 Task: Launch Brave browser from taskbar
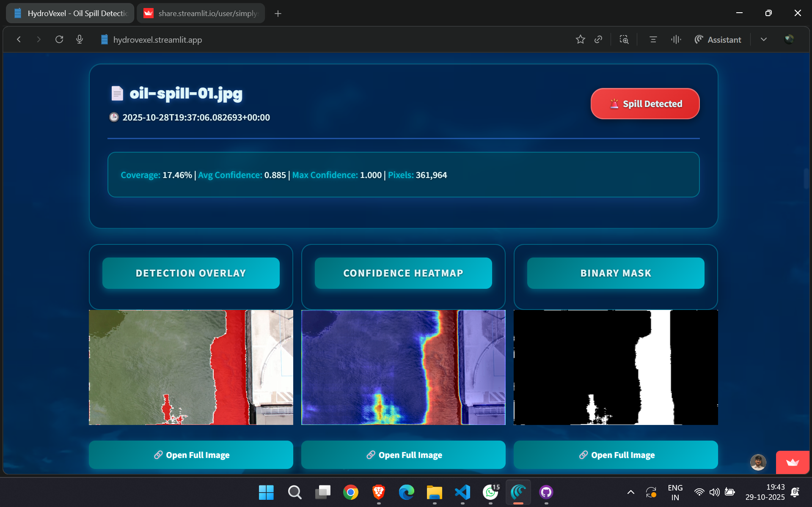coord(378,492)
